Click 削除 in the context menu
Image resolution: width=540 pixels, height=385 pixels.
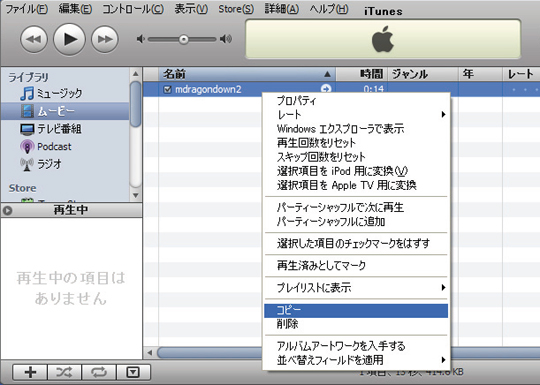click(x=356, y=324)
